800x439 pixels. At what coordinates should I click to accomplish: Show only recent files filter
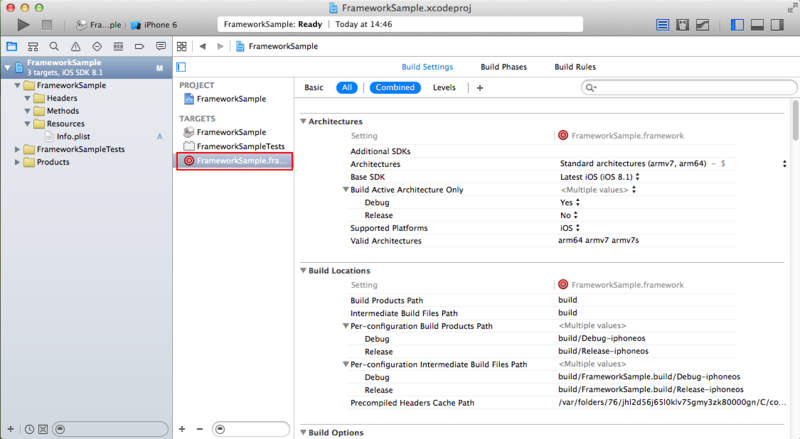pos(30,429)
